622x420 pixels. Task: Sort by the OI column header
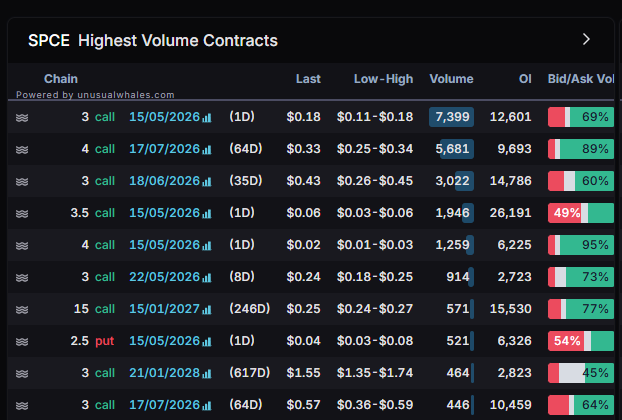tap(525, 79)
